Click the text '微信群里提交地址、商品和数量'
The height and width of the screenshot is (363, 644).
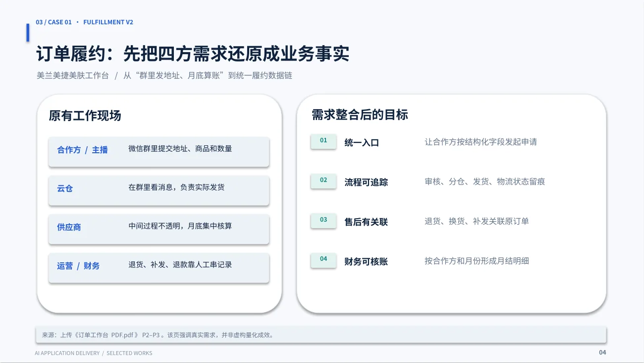click(180, 149)
